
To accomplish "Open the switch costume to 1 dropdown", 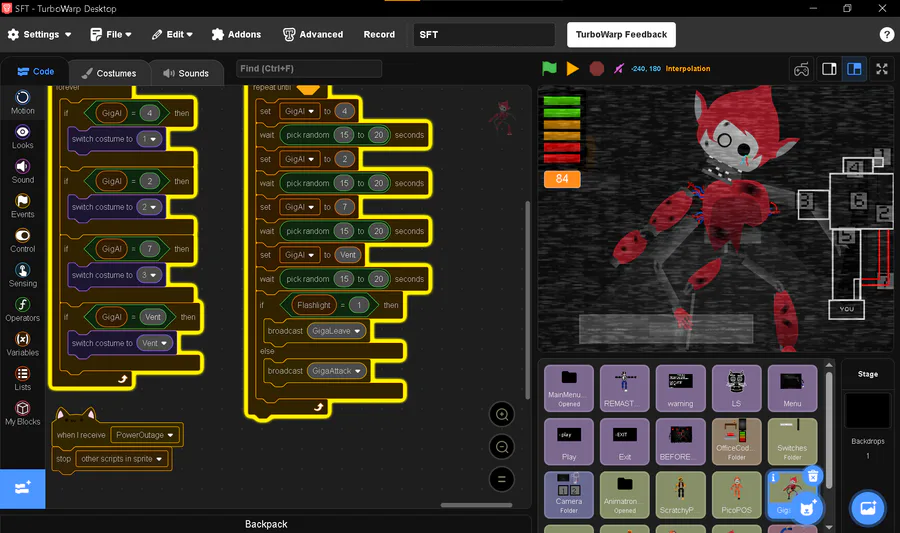I will [x=149, y=139].
